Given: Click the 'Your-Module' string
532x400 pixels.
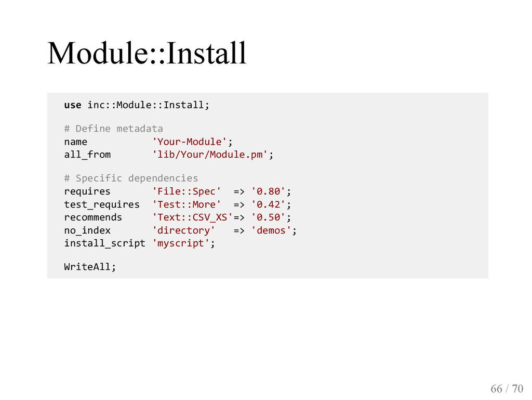Looking at the screenshot, I should (x=189, y=141).
